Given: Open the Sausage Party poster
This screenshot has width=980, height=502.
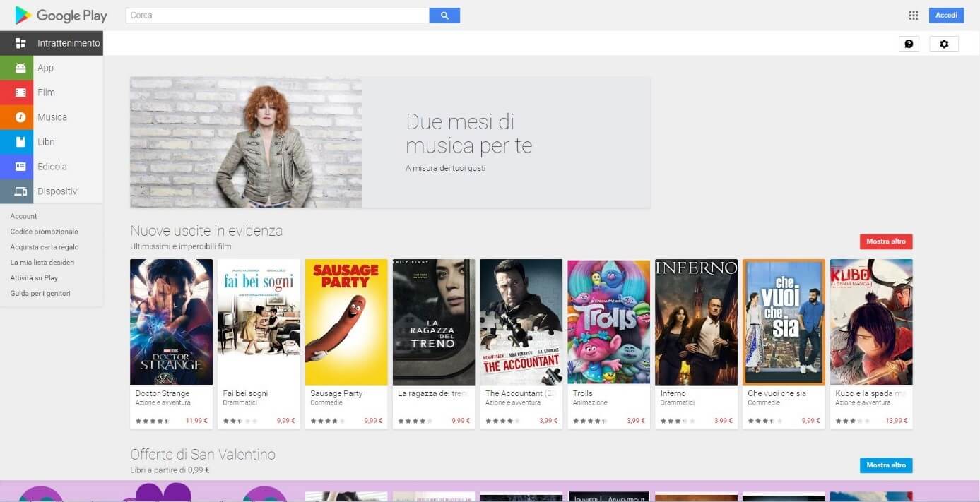Looking at the screenshot, I should click(x=346, y=322).
